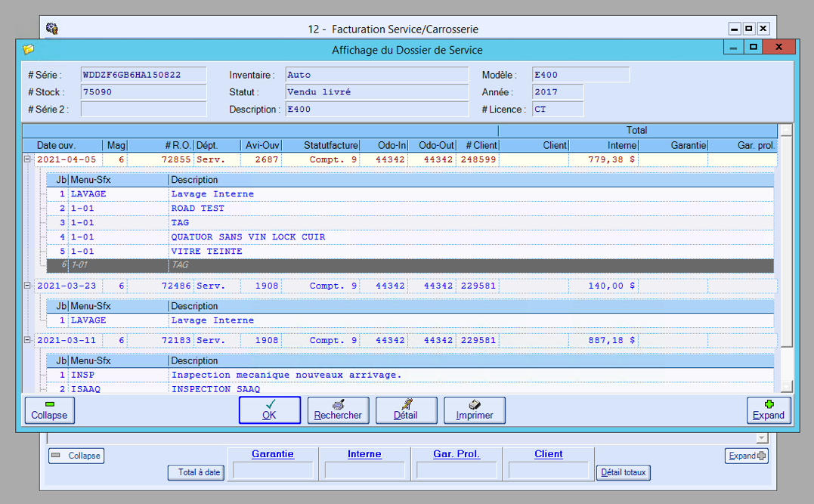Click the Date ouv. column header

[x=63, y=145]
